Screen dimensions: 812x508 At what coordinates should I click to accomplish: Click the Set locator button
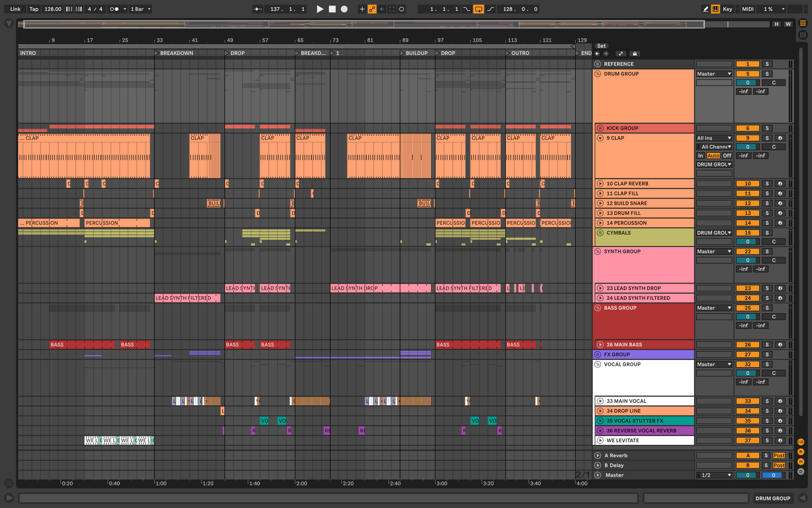pos(601,46)
